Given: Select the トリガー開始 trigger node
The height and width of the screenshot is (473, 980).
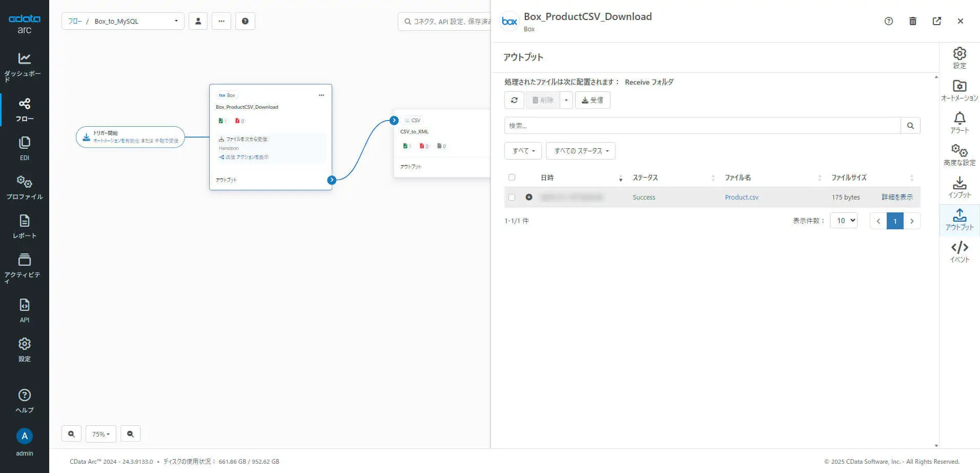Looking at the screenshot, I should (130, 137).
